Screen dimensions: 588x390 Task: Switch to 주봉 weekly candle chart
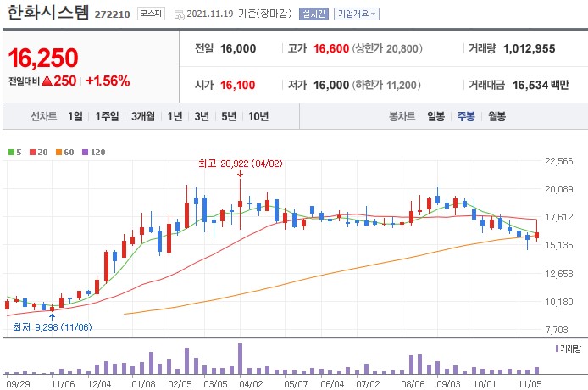(466, 116)
